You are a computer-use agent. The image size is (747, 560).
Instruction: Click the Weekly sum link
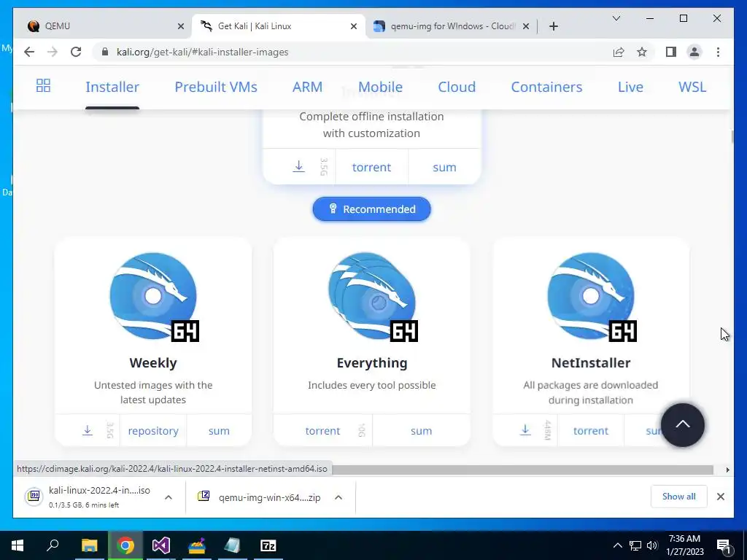(219, 430)
